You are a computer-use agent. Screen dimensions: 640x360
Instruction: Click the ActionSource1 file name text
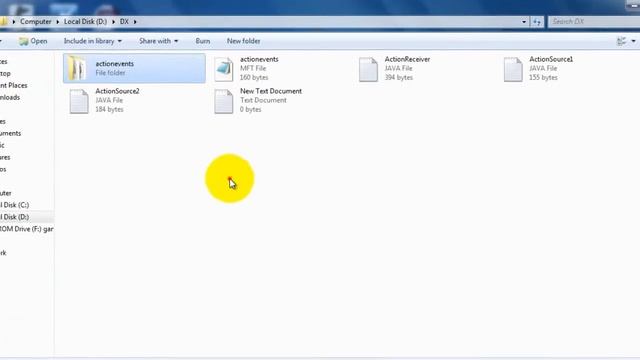tap(551, 59)
